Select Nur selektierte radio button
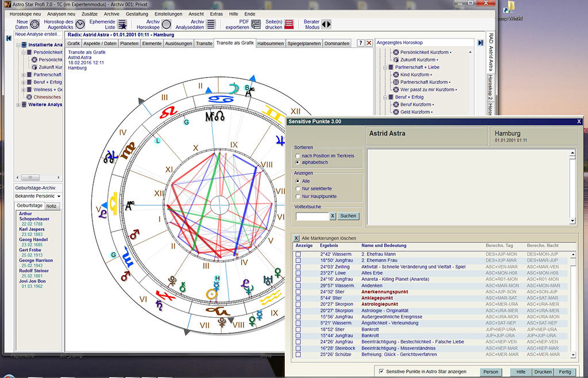Image resolution: width=588 pixels, height=378 pixels. (x=298, y=188)
